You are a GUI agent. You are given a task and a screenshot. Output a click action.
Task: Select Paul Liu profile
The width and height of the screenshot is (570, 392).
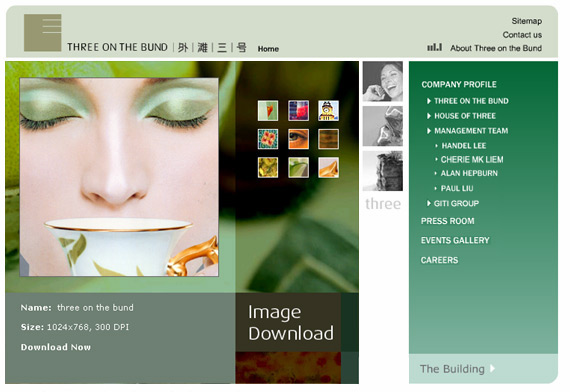point(457,188)
